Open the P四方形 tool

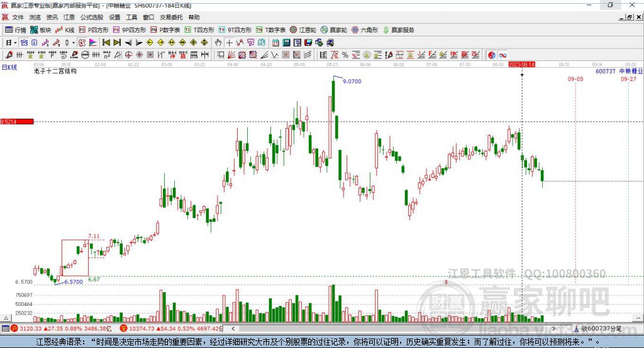coord(94,30)
